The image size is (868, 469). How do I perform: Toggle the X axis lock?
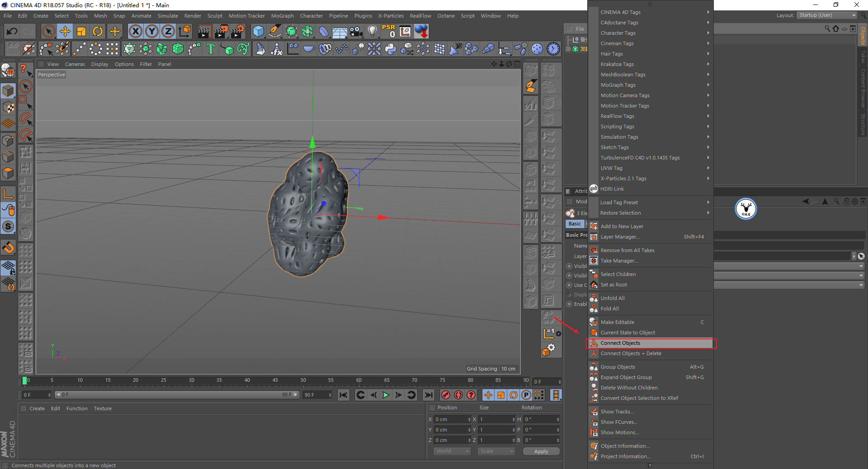135,31
